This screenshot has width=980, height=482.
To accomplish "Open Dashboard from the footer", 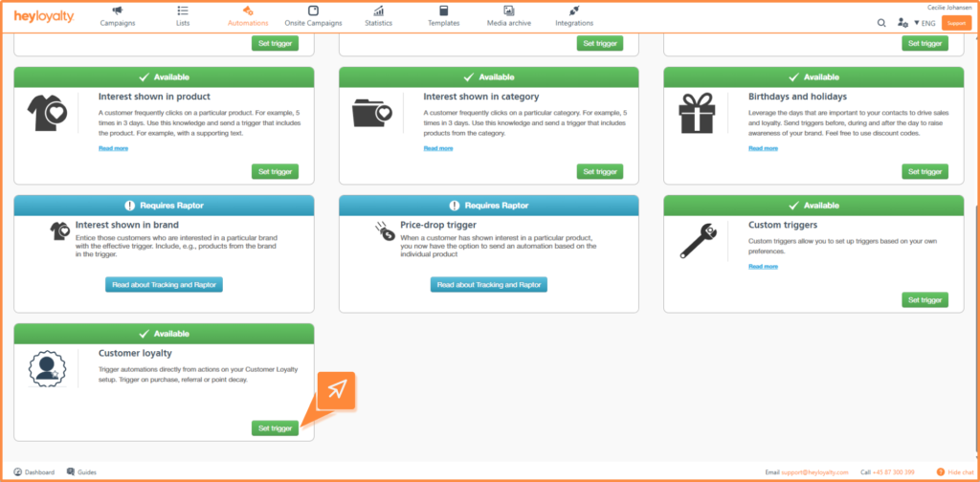I will point(34,472).
